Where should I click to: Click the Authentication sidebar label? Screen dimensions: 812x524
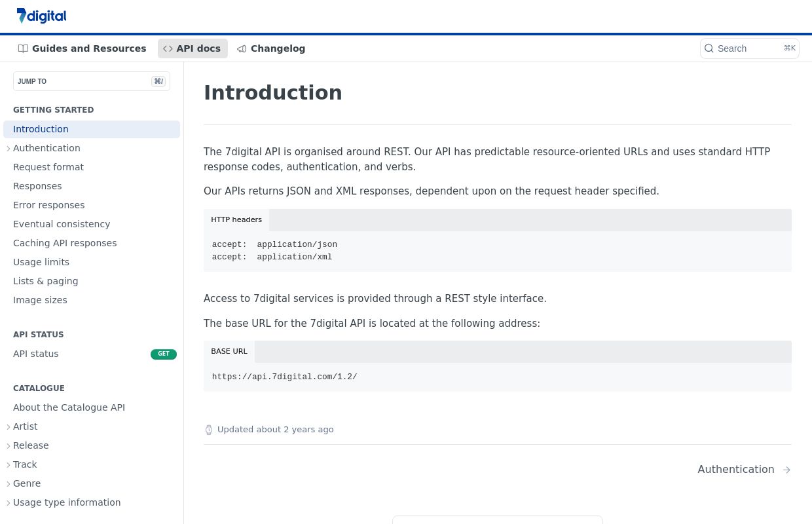point(46,148)
